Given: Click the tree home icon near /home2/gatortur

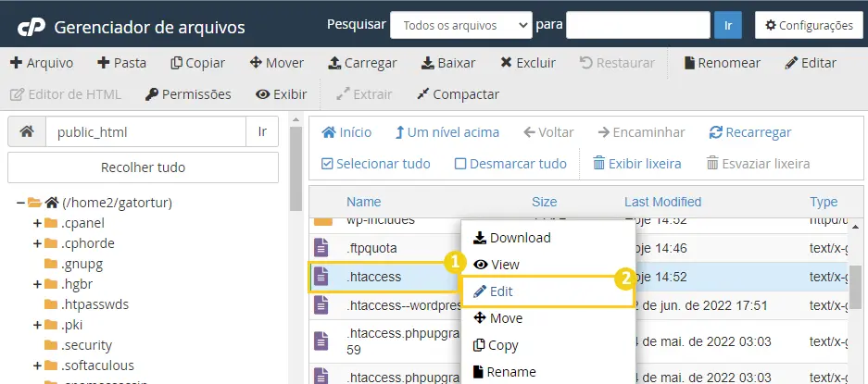Looking at the screenshot, I should (x=52, y=203).
